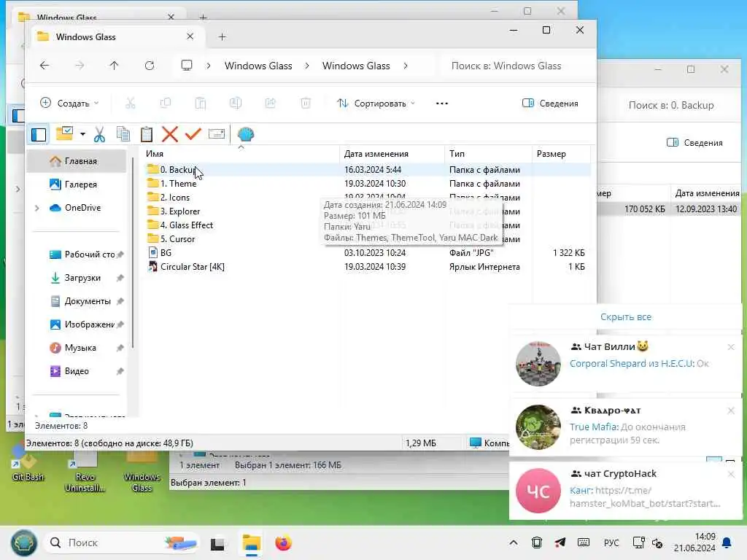Open Галерея in navigation pane
Image resolution: width=747 pixels, height=560 pixels.
click(76, 184)
